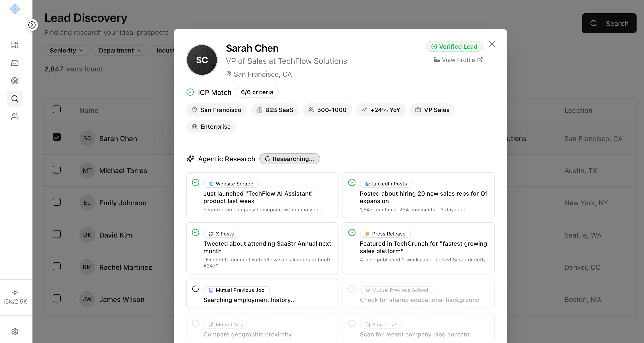Click the Mutual City tag

225,325
